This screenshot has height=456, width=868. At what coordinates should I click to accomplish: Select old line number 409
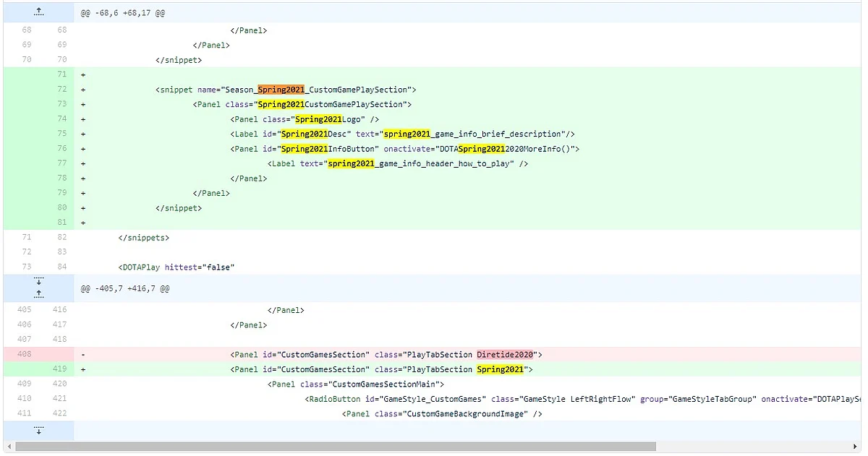tap(25, 384)
